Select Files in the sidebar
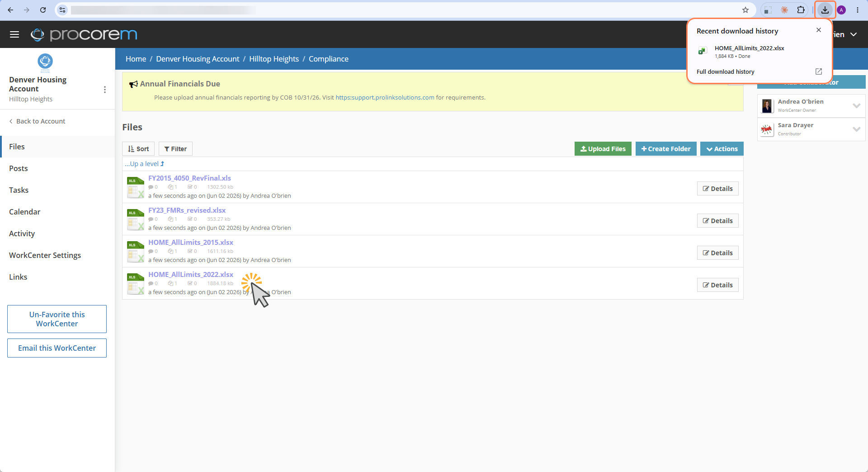The width and height of the screenshot is (868, 472). tap(57, 147)
